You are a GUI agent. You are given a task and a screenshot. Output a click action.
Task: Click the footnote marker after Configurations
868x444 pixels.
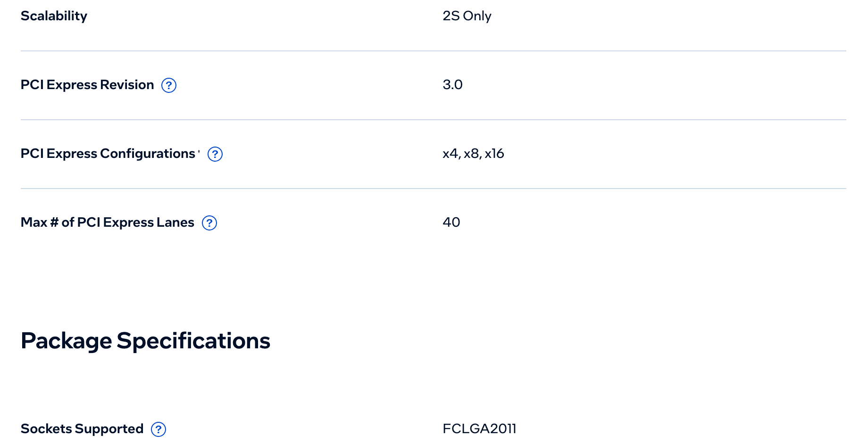(x=199, y=152)
